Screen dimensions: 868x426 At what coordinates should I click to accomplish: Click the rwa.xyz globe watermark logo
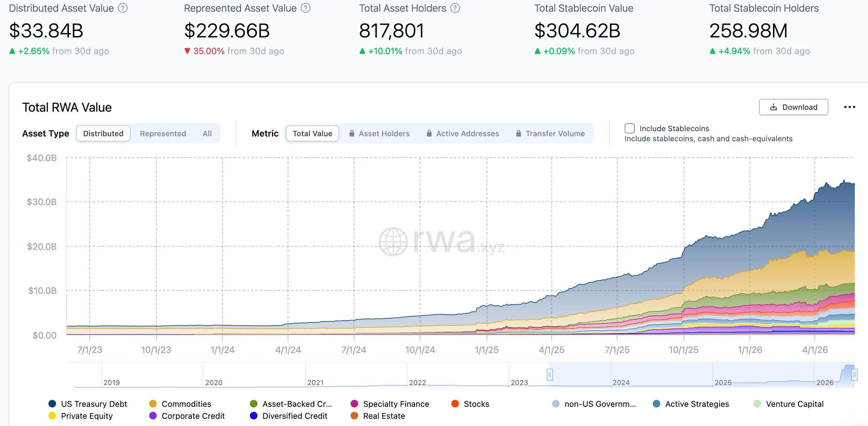[x=393, y=242]
